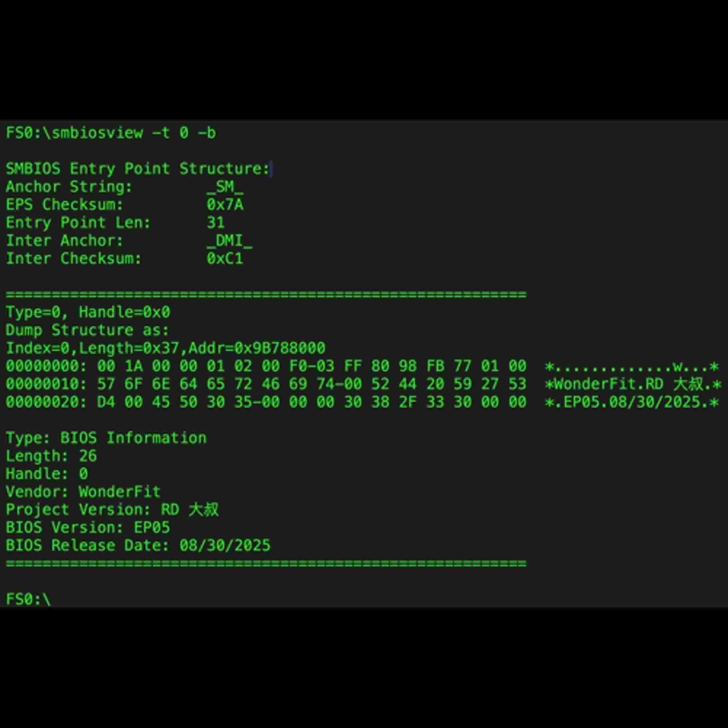Click the Project Version RD line
Viewport: 728px width, 728px height.
click(x=112, y=510)
